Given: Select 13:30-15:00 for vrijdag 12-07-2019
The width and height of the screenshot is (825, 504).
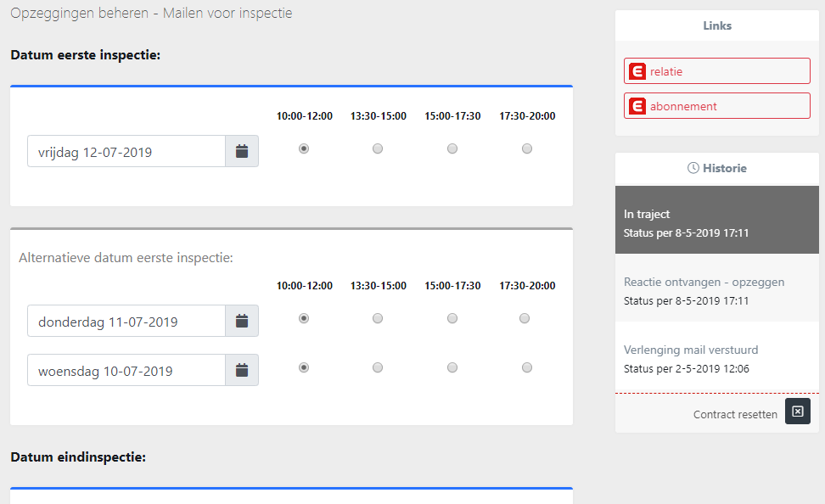Looking at the screenshot, I should 378,148.
